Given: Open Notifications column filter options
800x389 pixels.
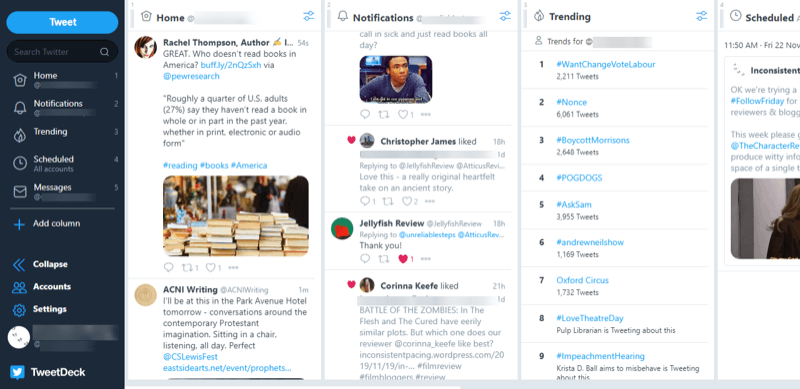Looking at the screenshot, I should click(x=505, y=16).
